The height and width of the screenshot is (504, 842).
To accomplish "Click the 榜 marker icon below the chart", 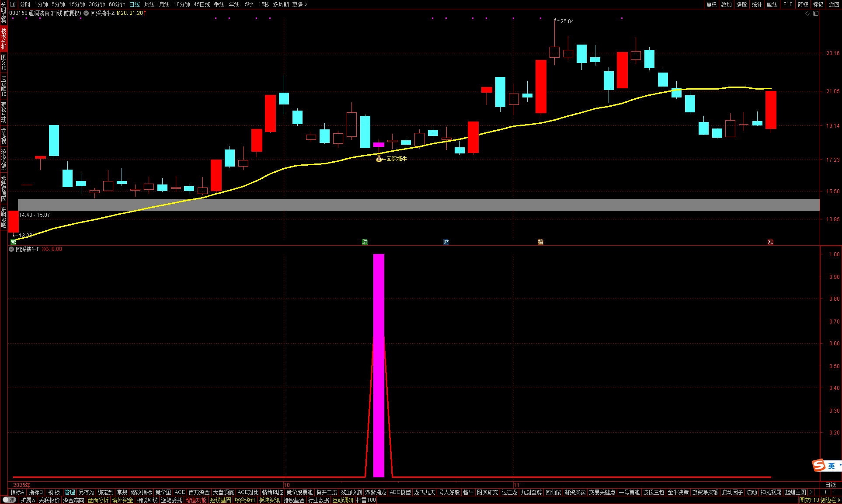I will click(540, 242).
